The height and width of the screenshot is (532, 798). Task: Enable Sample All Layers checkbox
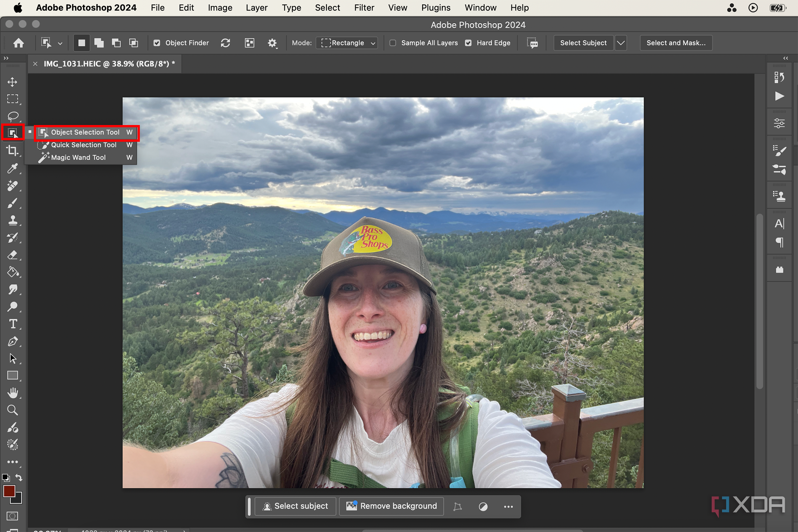coord(393,43)
